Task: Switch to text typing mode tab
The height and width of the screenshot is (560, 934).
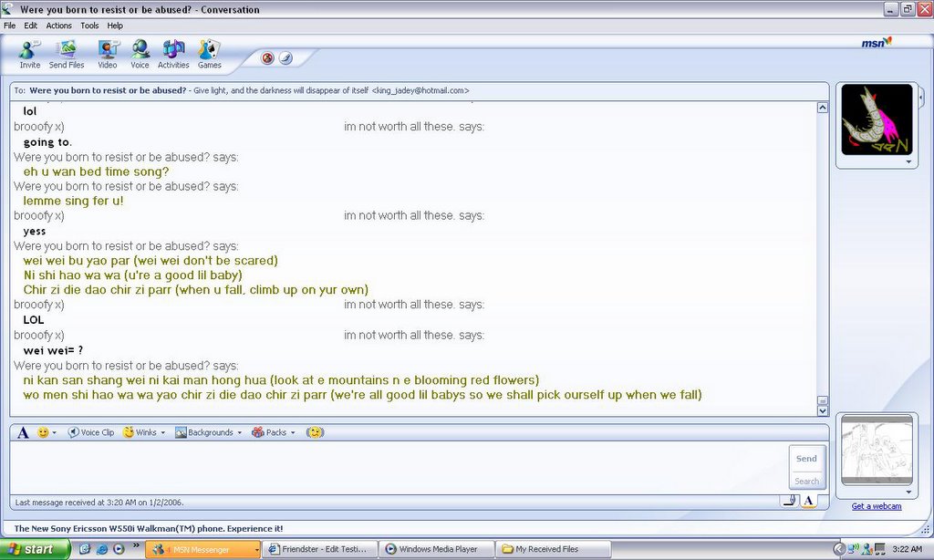Action: pos(808,501)
